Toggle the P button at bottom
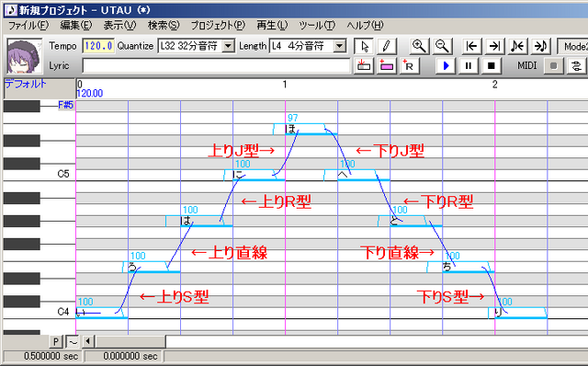Viewport: 588px width, 366px height. [55, 341]
